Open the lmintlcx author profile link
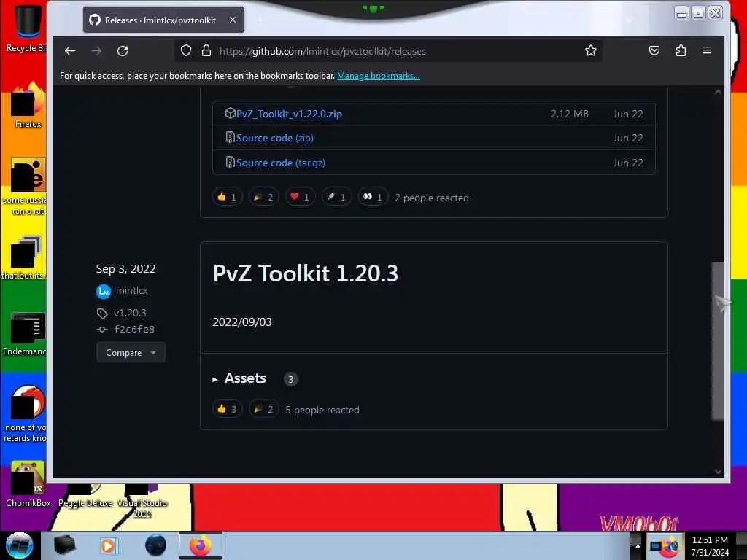 pos(131,290)
